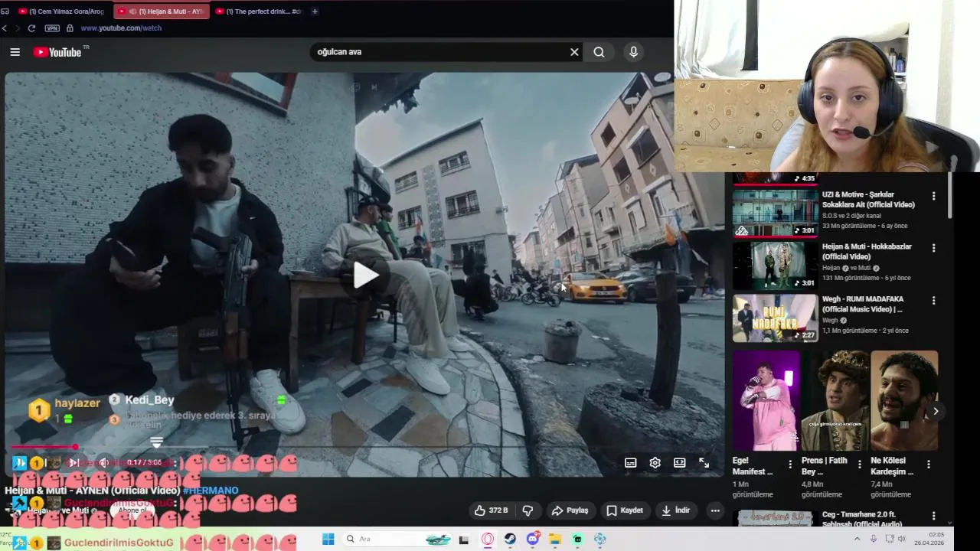
Task: Click the search magnifier button
Action: tap(599, 52)
